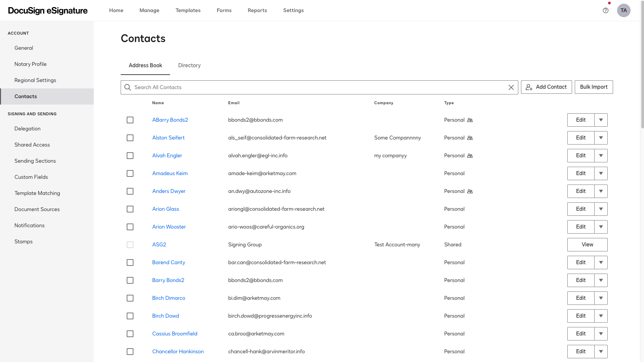Tick the checkbox for Amadeus Keim
The height and width of the screenshot is (362, 644).
coord(130,173)
